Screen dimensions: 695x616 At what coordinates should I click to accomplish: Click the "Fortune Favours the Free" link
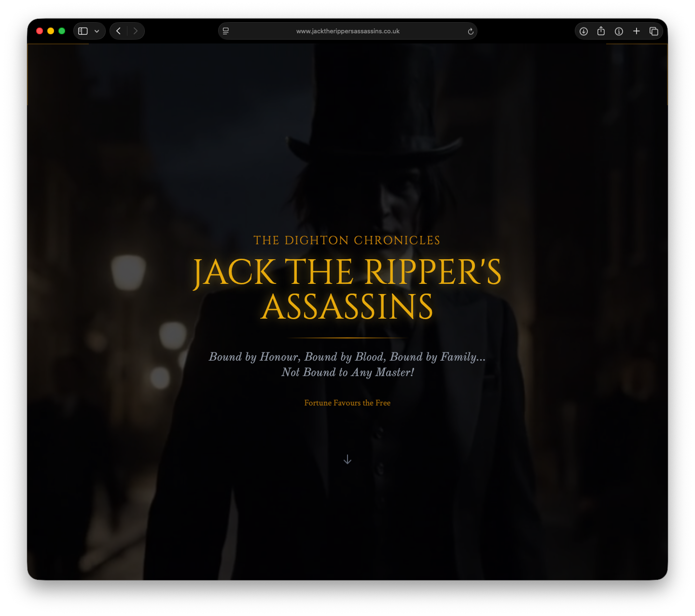(x=347, y=403)
